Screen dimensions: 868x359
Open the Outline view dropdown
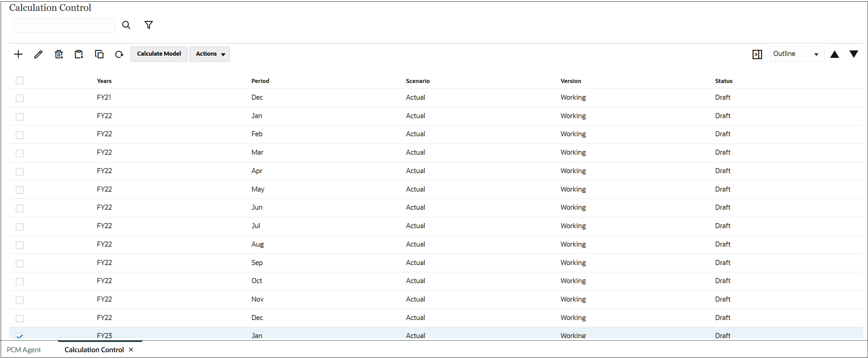coord(796,54)
